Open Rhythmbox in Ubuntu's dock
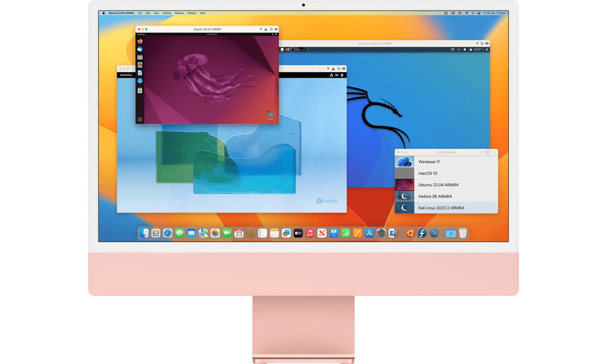The height and width of the screenshot is (364, 607). pos(140,65)
